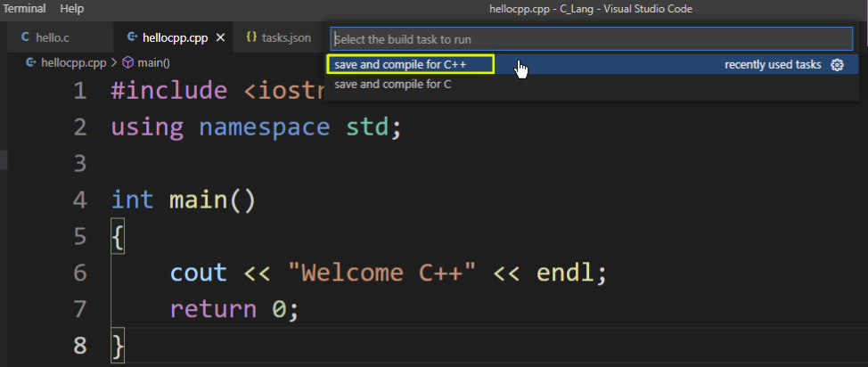Click 'endl' on line 6
Screen dimensions: 868x367
tap(564, 273)
